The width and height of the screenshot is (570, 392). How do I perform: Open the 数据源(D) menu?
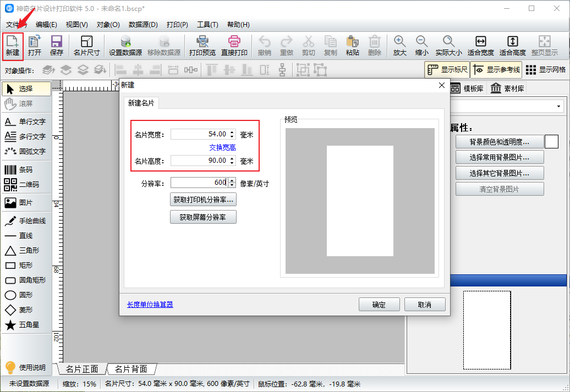point(143,25)
